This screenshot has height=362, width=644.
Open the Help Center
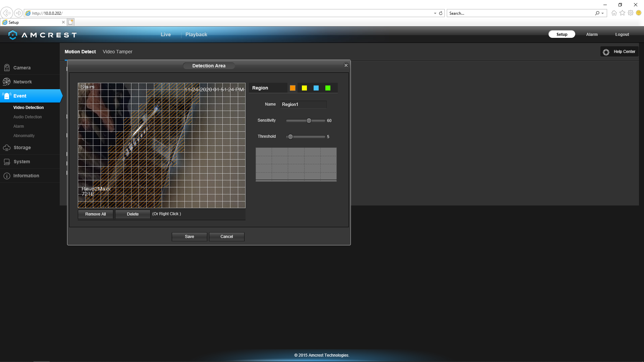pyautogui.click(x=619, y=52)
